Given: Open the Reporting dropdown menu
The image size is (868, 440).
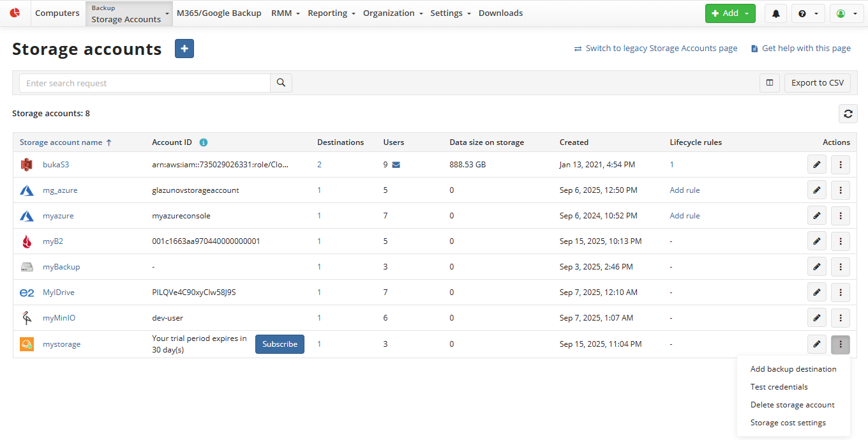Looking at the screenshot, I should 331,13.
